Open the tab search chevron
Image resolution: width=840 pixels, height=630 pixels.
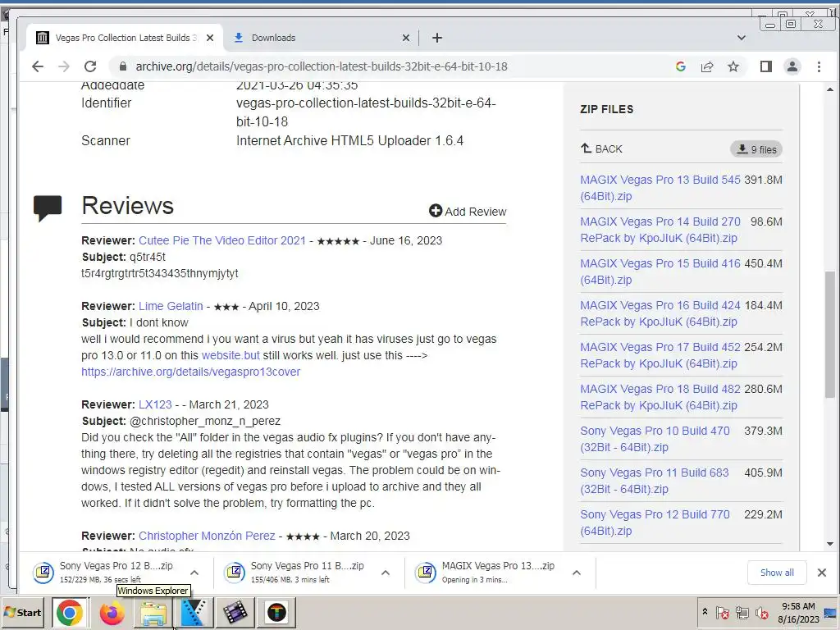742,38
